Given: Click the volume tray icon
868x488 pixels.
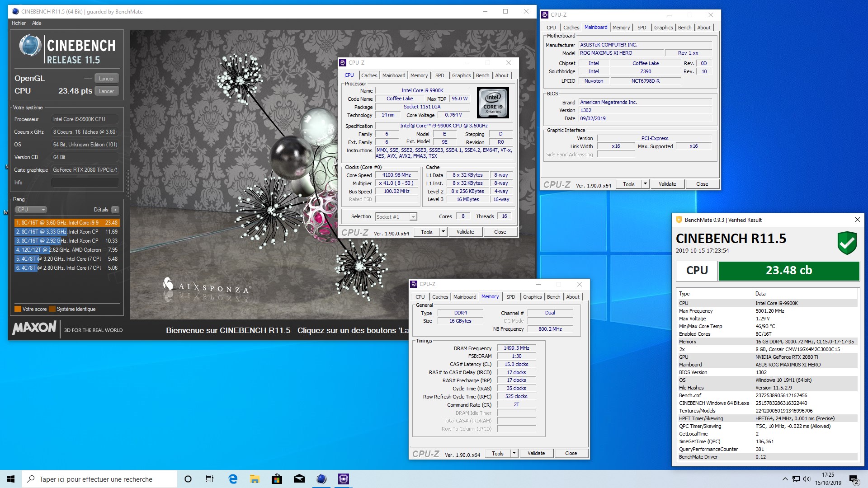Looking at the screenshot, I should (806, 479).
